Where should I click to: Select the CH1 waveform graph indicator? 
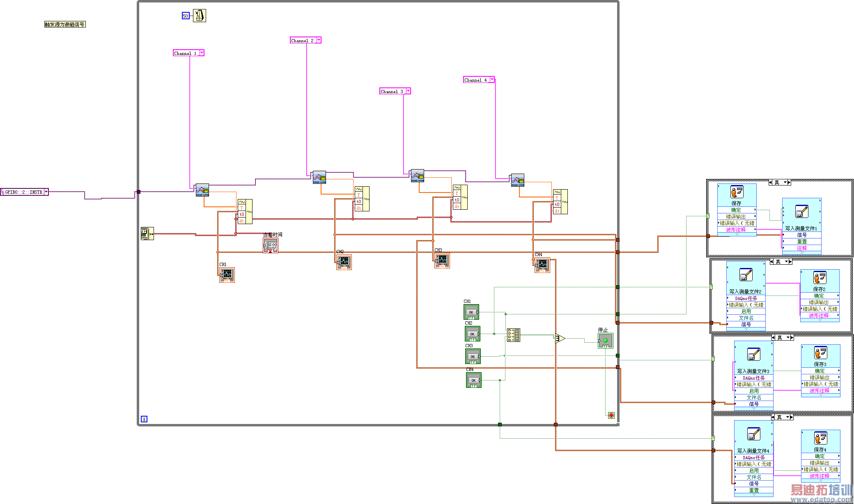point(227,275)
